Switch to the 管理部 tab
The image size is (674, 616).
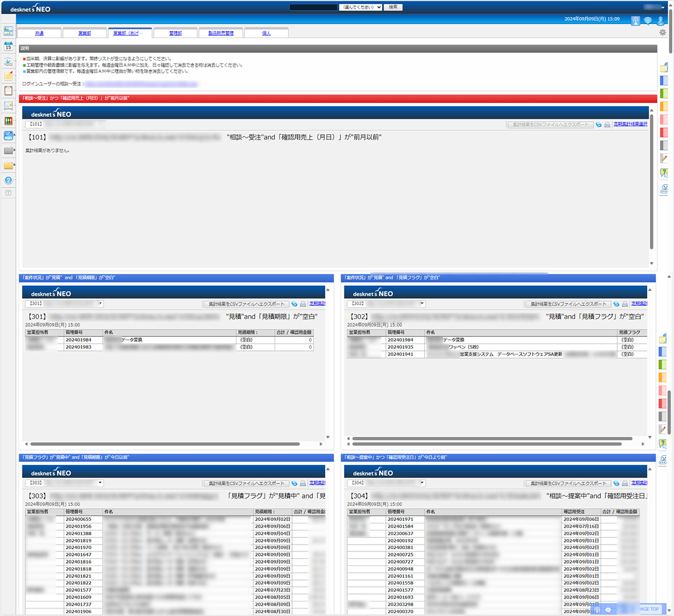click(x=175, y=33)
